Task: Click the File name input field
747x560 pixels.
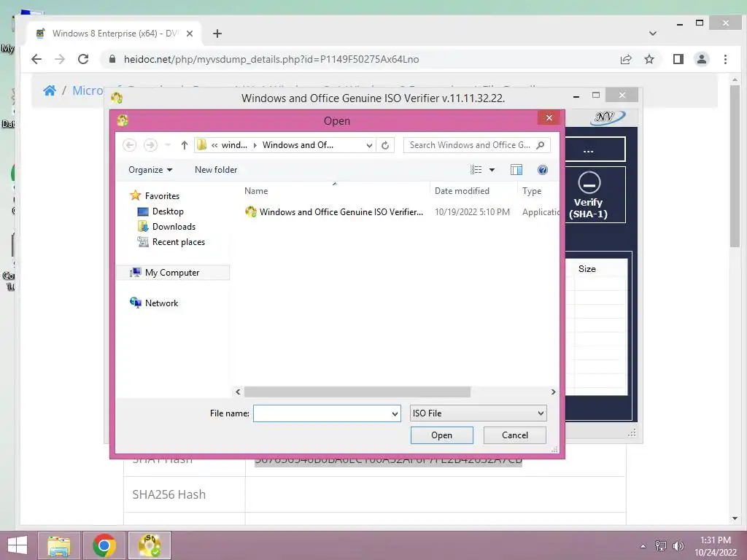Action: coord(322,413)
